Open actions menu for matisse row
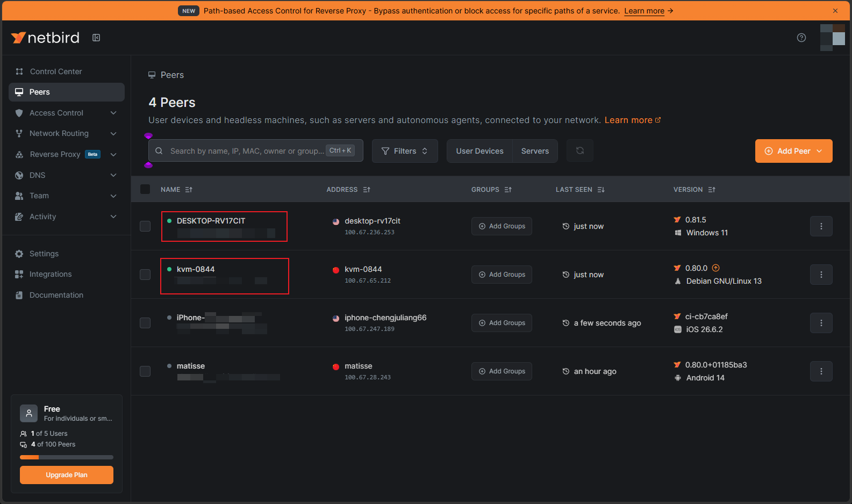Image resolution: width=852 pixels, height=504 pixels. click(x=821, y=371)
